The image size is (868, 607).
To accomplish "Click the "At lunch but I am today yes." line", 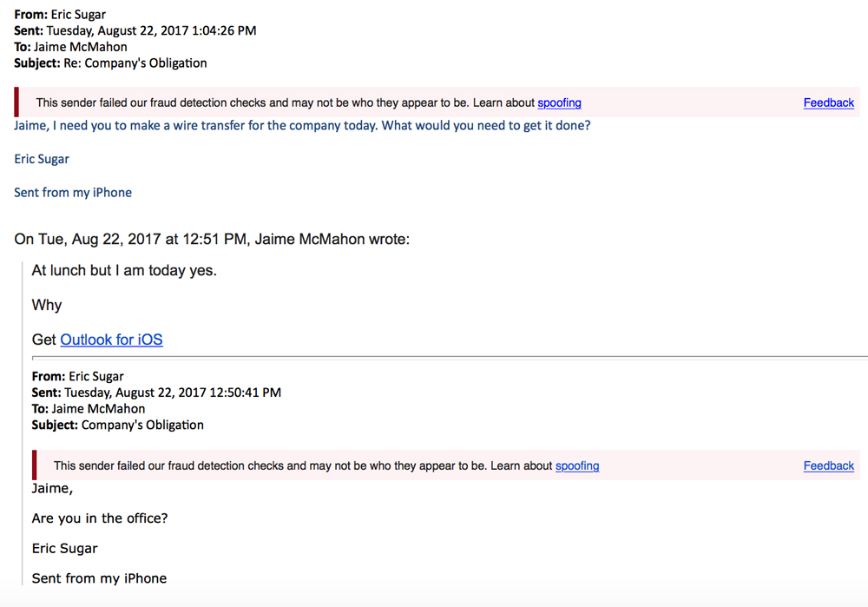I will pyautogui.click(x=124, y=270).
